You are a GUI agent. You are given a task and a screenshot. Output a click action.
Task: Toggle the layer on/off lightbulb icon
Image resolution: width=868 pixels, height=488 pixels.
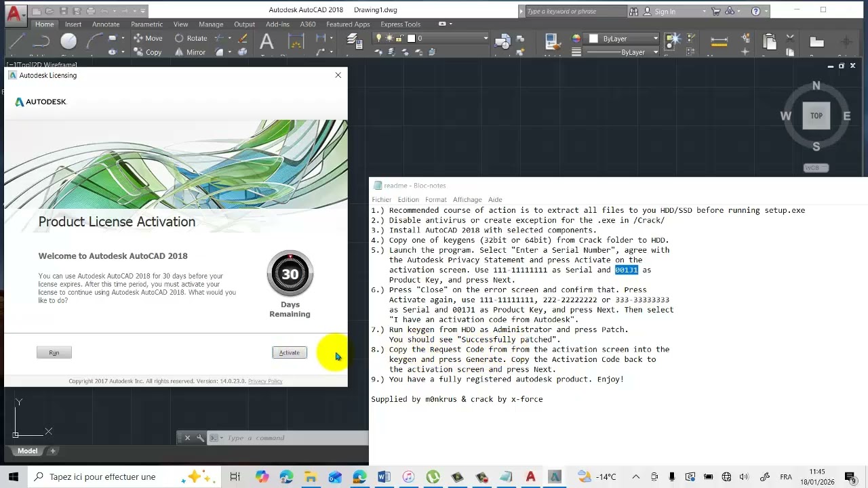pos(380,39)
